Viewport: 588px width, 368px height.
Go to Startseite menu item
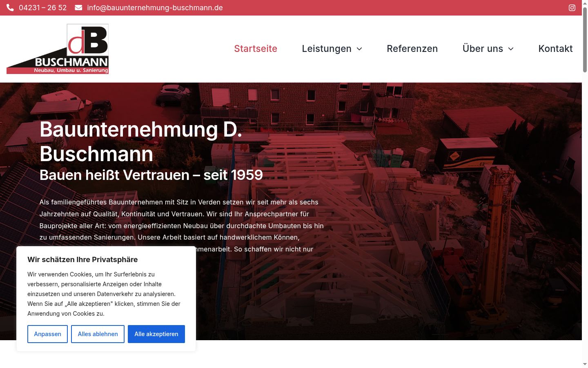click(256, 49)
